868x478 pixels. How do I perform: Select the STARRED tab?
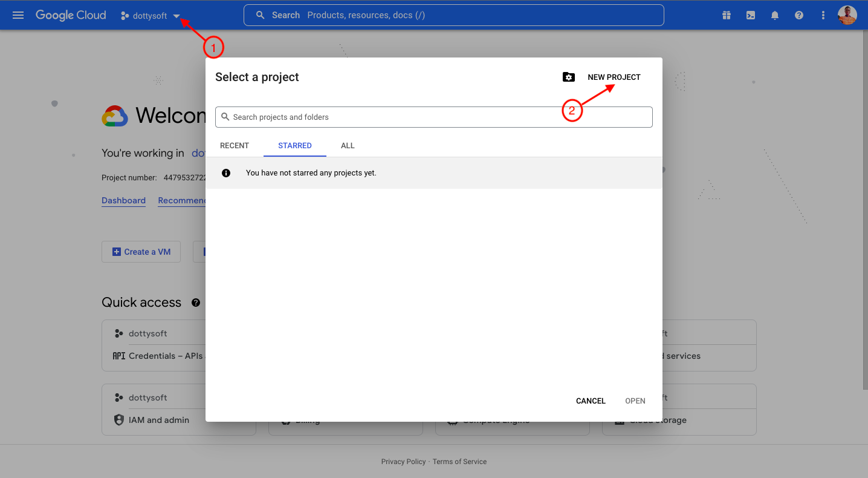[x=295, y=146]
